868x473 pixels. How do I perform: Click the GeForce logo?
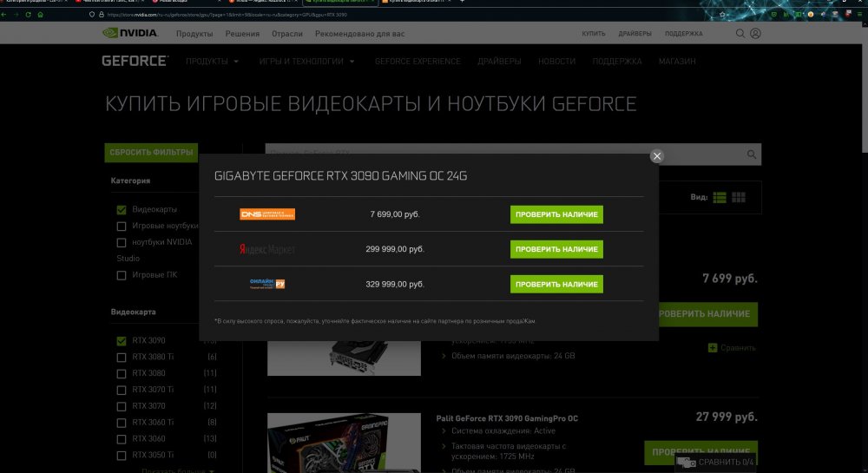(135, 61)
